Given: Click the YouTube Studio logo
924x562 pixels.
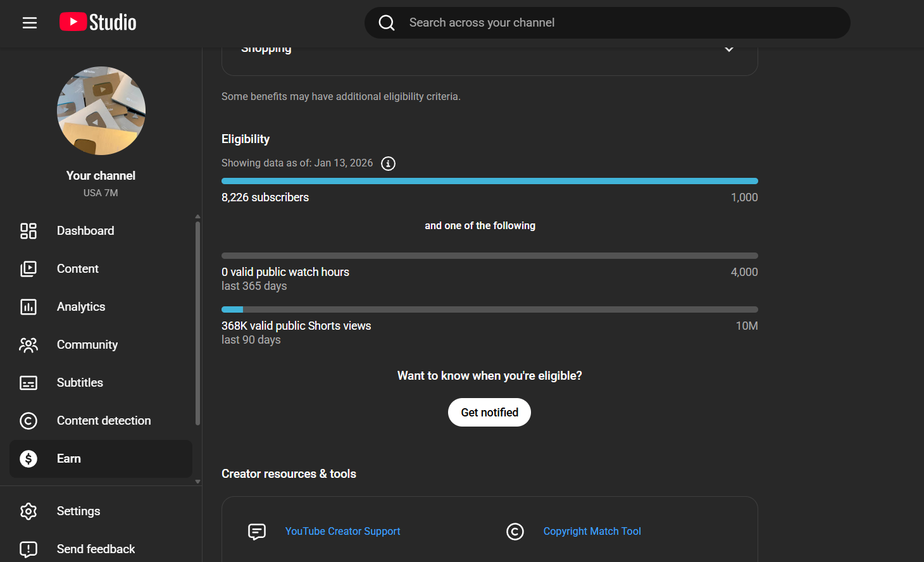Looking at the screenshot, I should point(98,23).
